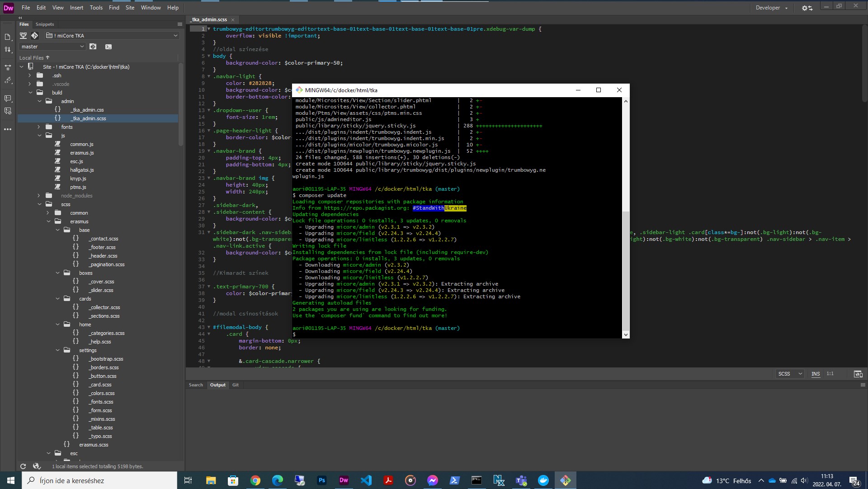Click the Apply Comment icon in toolbar
The height and width of the screenshot is (489, 868).
coord(8,98)
